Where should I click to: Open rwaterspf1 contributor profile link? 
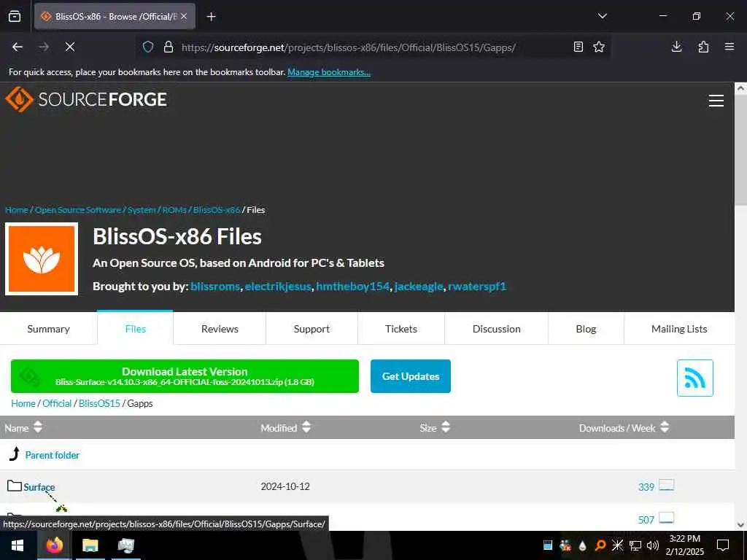477,286
